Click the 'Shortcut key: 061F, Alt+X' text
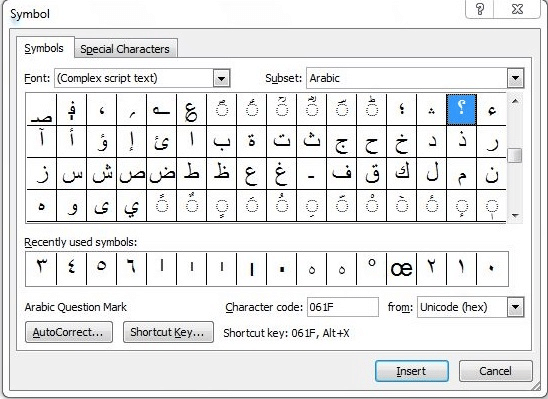548x399 pixels. (286, 333)
